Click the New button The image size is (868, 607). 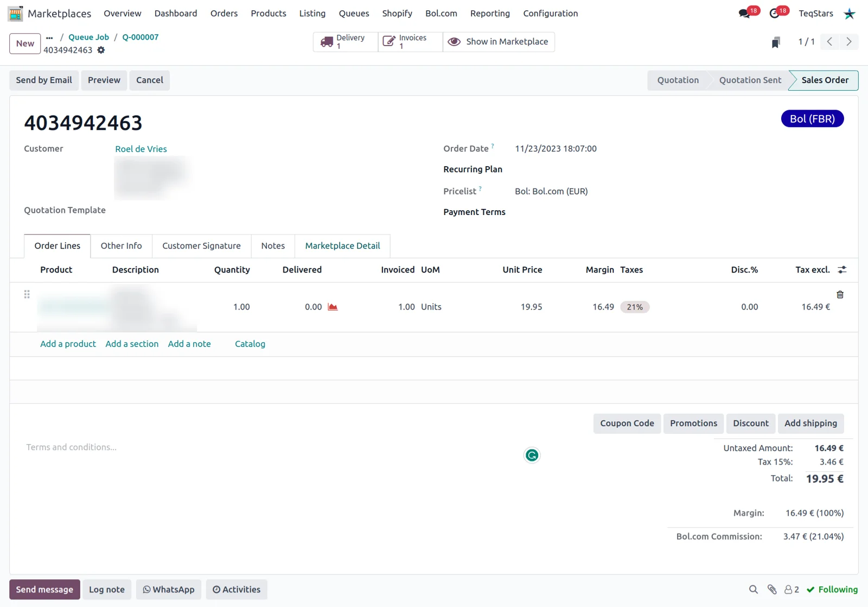pyautogui.click(x=25, y=44)
